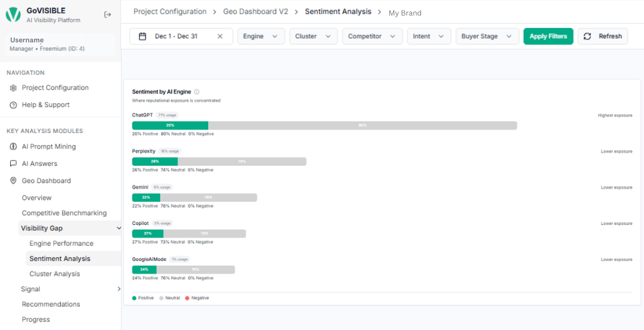Go to Project Configuration breadcrumb

170,11
